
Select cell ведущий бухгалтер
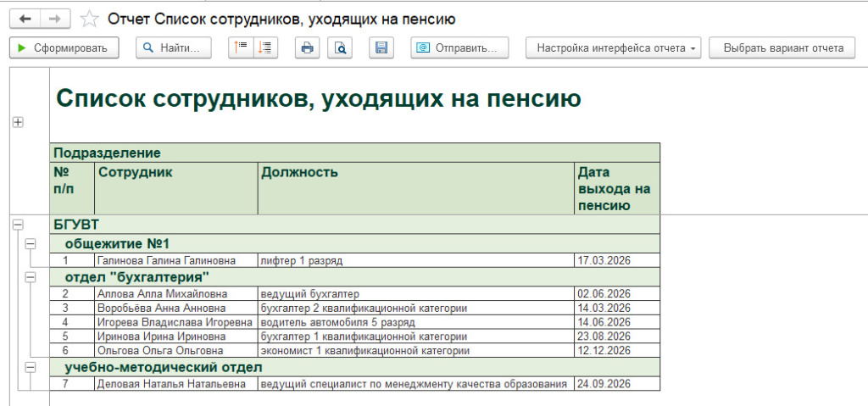click(x=415, y=293)
